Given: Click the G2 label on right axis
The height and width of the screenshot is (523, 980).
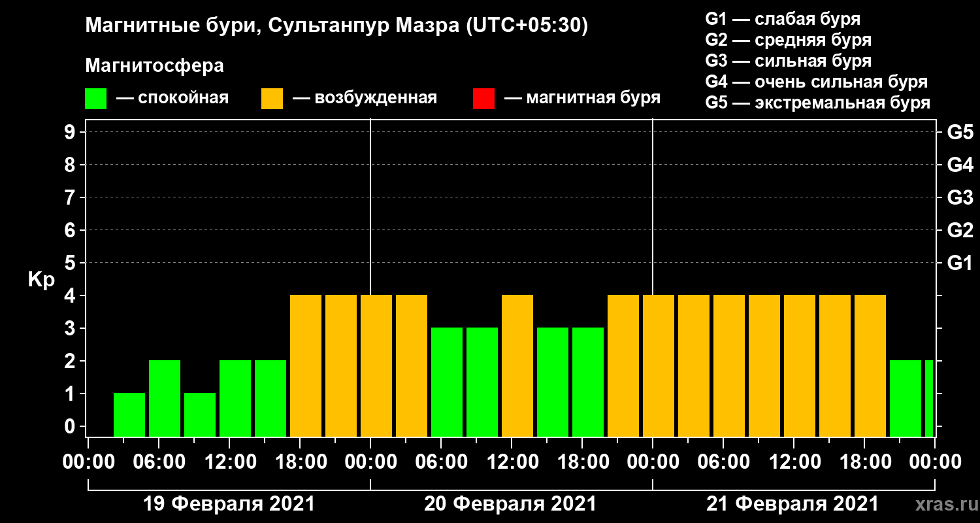Looking at the screenshot, I should pos(960,230).
